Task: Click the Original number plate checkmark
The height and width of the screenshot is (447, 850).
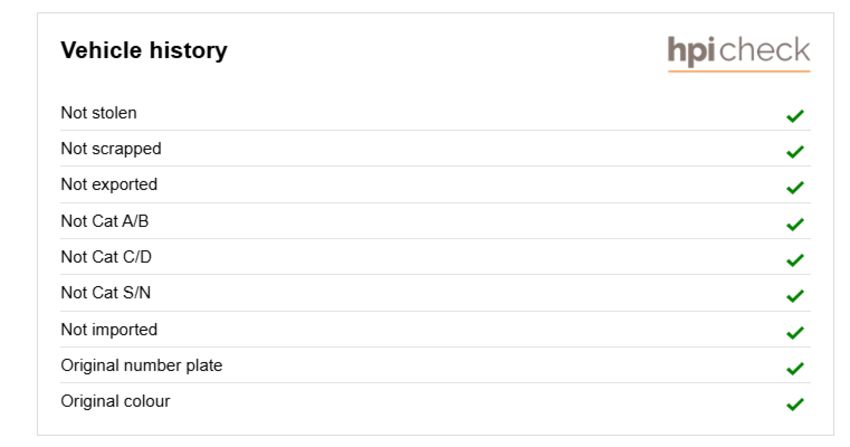Action: coord(795,368)
